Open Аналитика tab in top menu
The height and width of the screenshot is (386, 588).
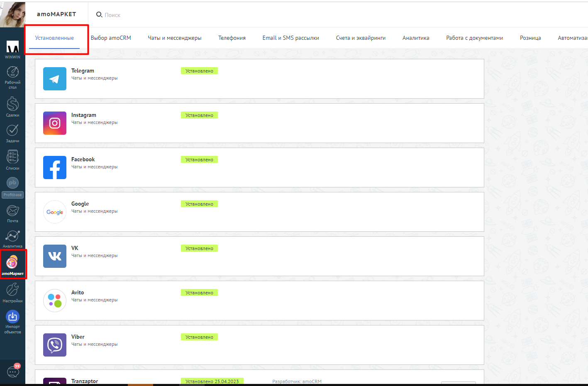(x=416, y=38)
